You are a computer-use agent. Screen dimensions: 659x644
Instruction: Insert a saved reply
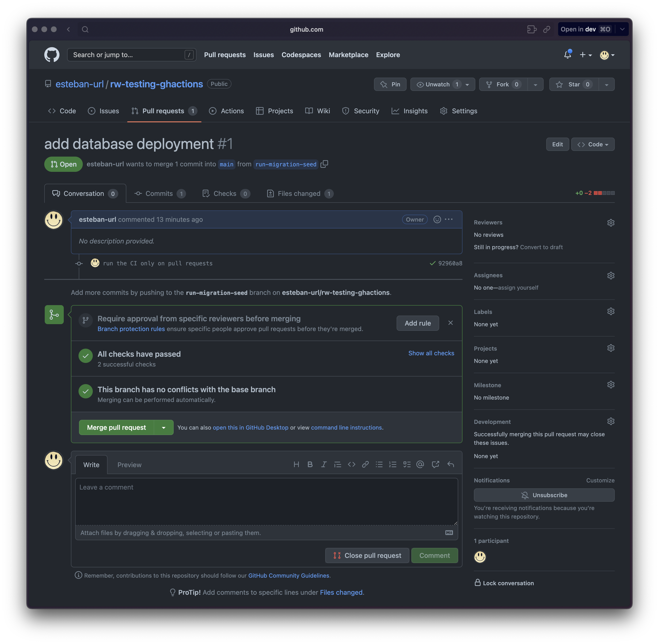(x=450, y=464)
